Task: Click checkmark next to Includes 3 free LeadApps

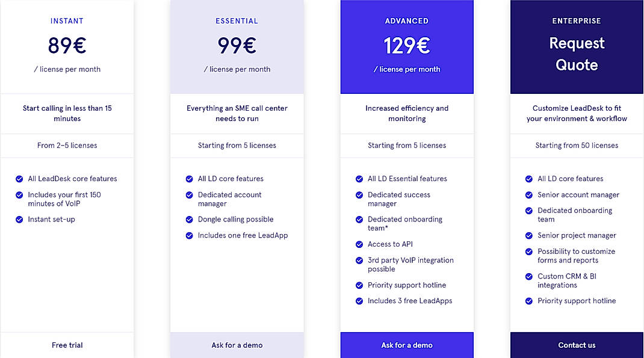Action: tap(359, 301)
